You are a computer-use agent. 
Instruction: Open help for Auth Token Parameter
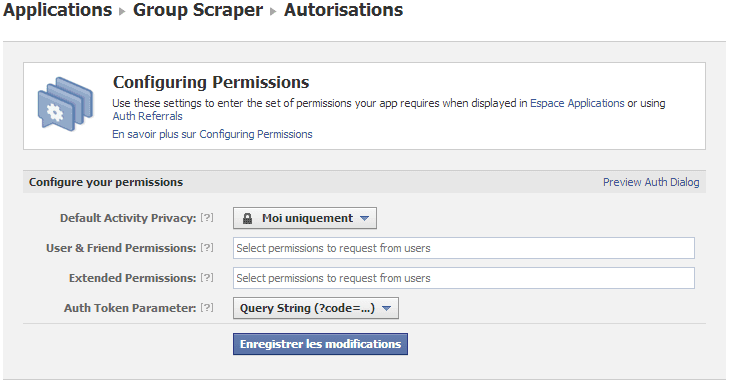pyautogui.click(x=207, y=308)
